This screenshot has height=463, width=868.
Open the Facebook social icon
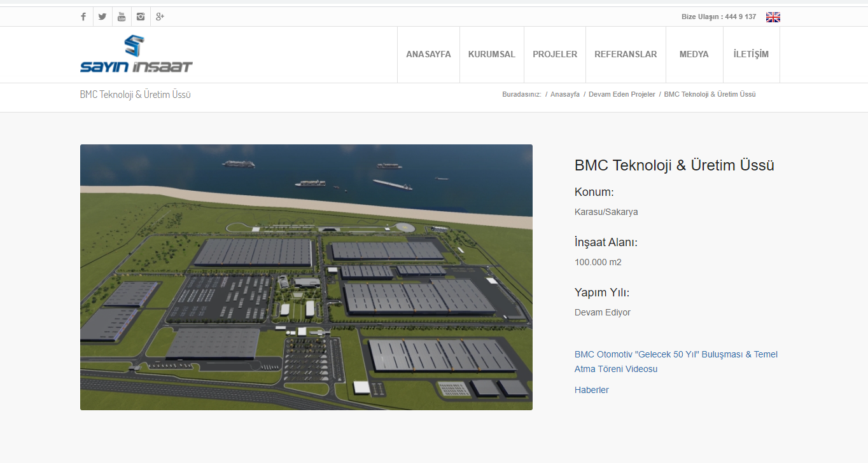pos(83,17)
